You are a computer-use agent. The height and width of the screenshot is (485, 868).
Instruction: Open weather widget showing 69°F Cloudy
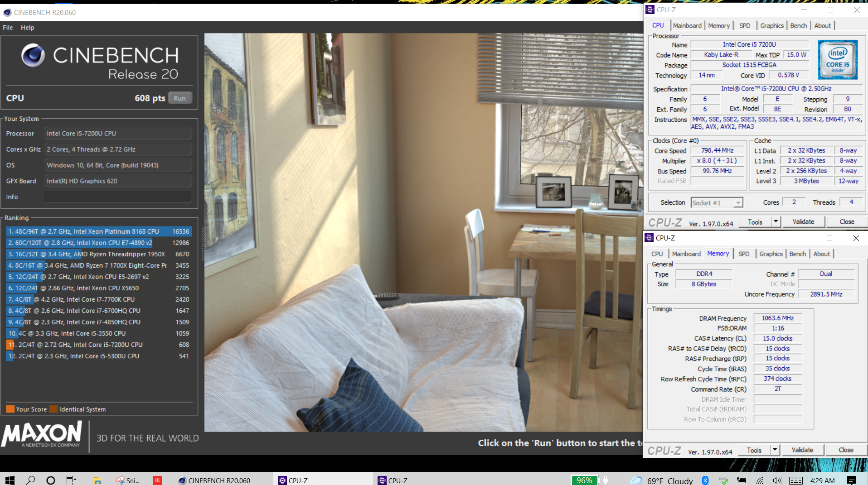click(661, 480)
